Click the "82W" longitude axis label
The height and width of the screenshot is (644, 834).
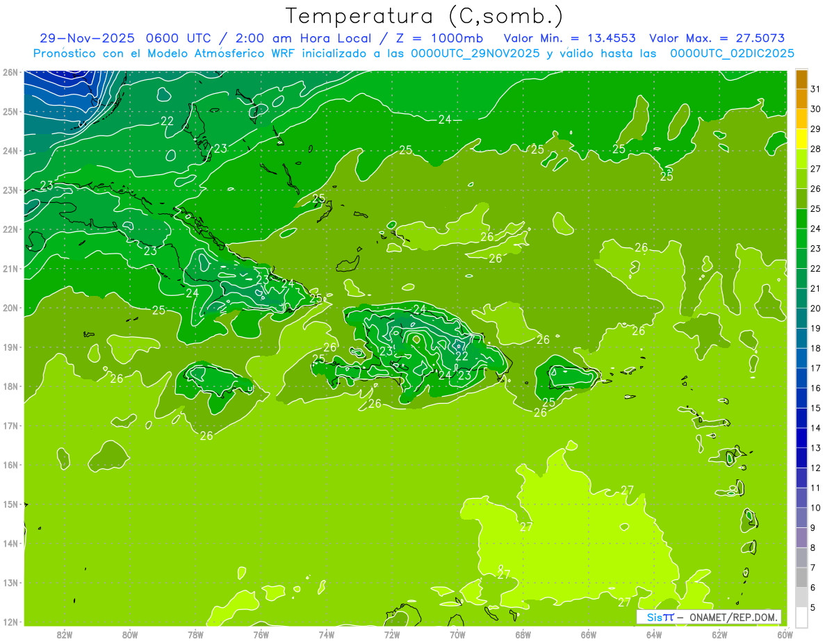point(65,634)
